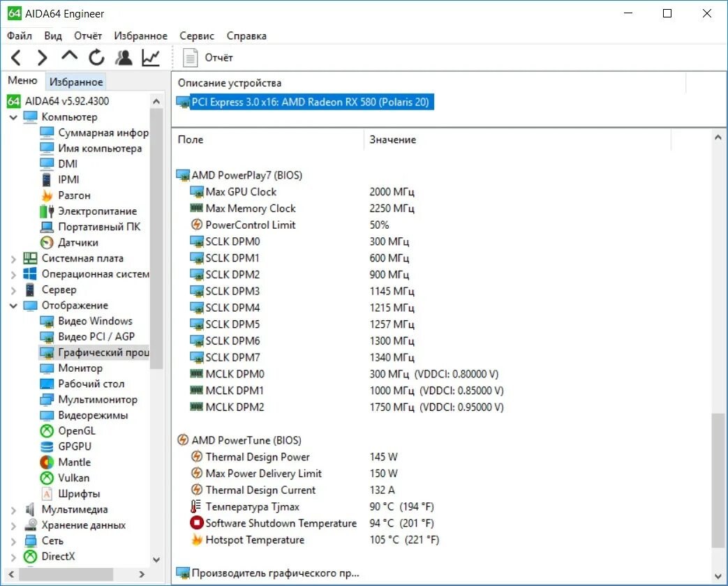Image resolution: width=728 pixels, height=586 pixels.
Task: Click the tree panel scroll down arrow
Action: (156, 559)
